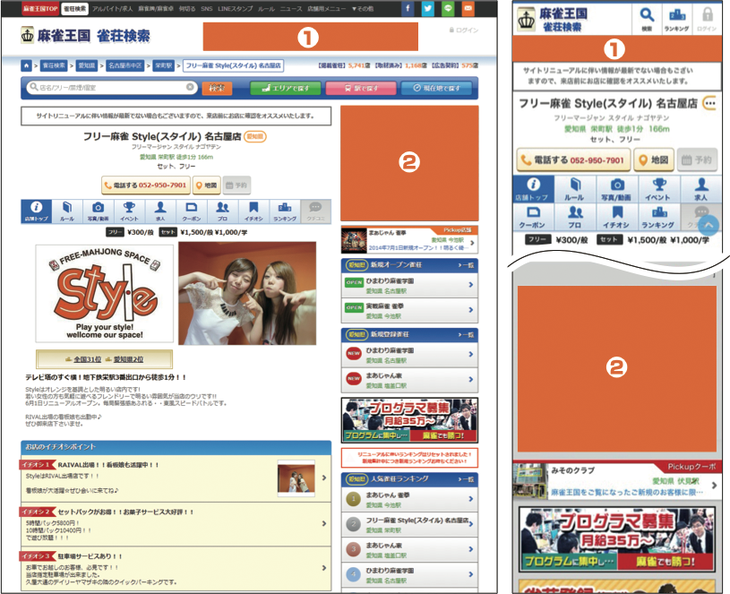Screen dimensions: 730x594
Task: Open イチオシ1 RAIVAL出場 row arrow
Action: 324,478
